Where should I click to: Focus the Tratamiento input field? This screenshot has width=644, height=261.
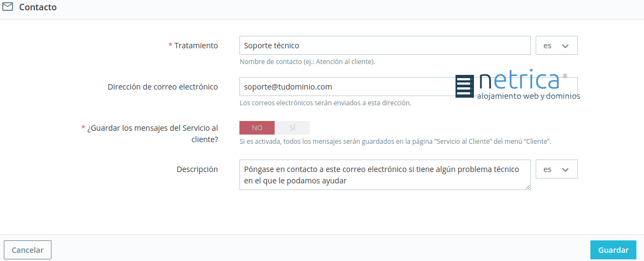[x=385, y=46]
